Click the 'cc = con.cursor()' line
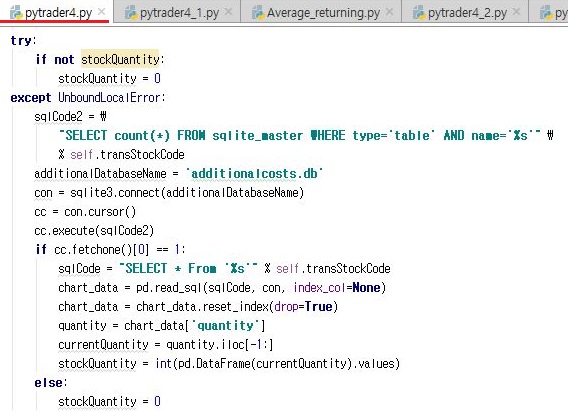 click(85, 211)
